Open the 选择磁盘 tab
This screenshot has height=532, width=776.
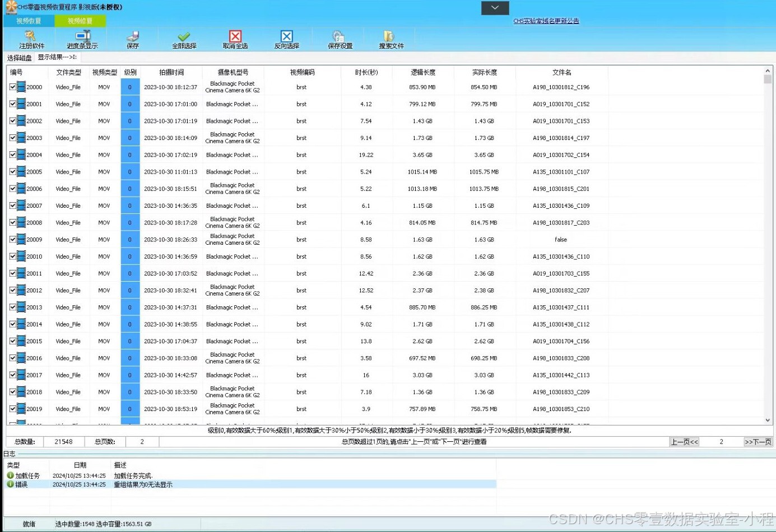click(x=20, y=58)
